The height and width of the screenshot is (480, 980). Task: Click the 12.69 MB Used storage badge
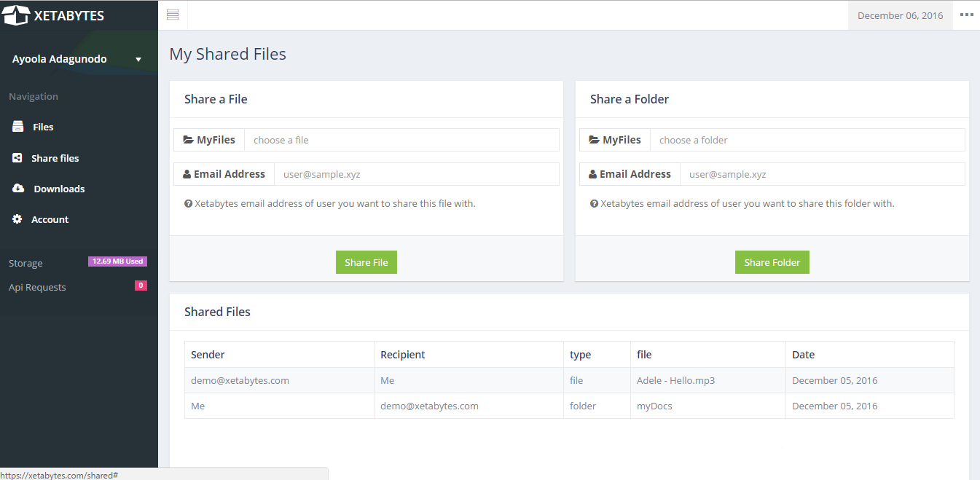(117, 260)
